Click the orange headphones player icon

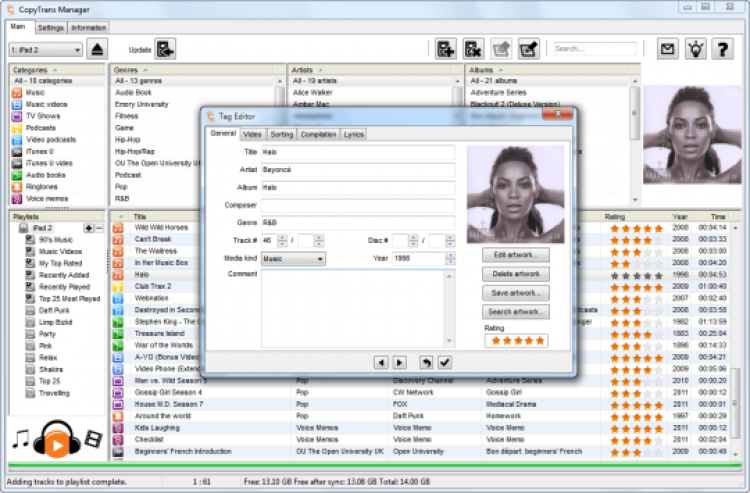tap(57, 438)
